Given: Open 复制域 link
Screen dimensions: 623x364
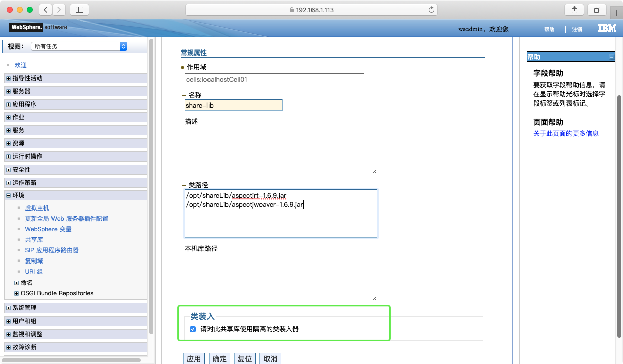Looking at the screenshot, I should pyautogui.click(x=34, y=261).
